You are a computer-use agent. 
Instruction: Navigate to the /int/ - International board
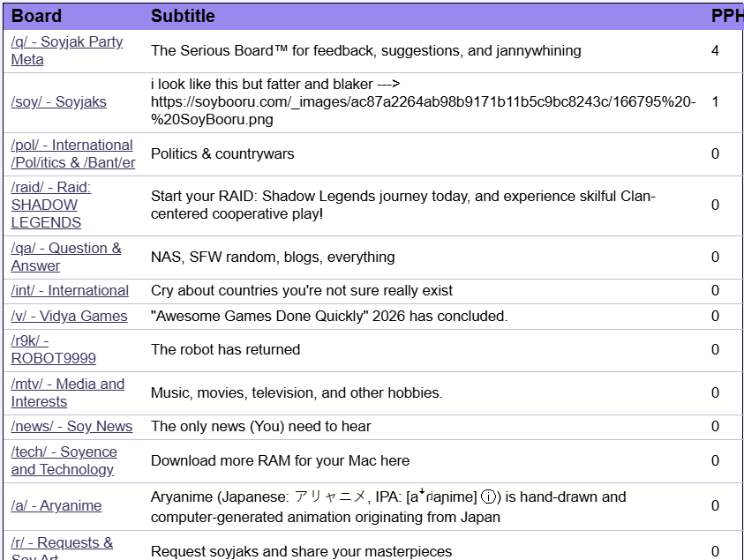[x=70, y=291]
